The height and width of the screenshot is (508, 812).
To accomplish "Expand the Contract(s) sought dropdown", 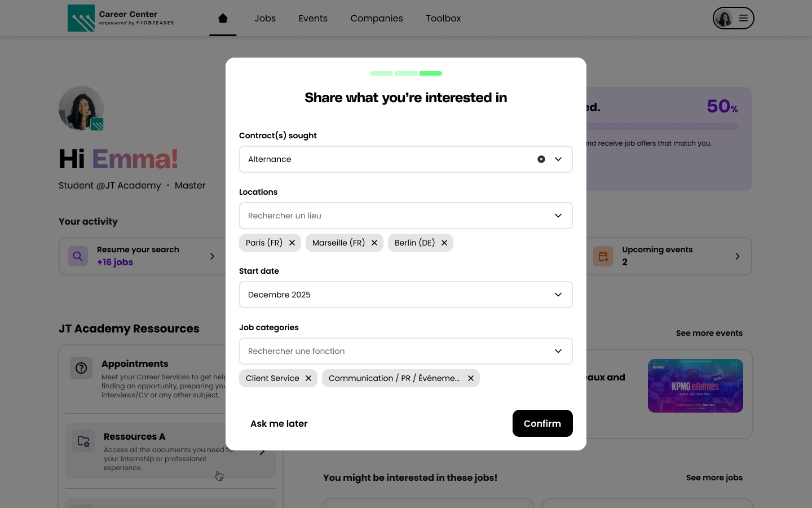I will tap(558, 159).
